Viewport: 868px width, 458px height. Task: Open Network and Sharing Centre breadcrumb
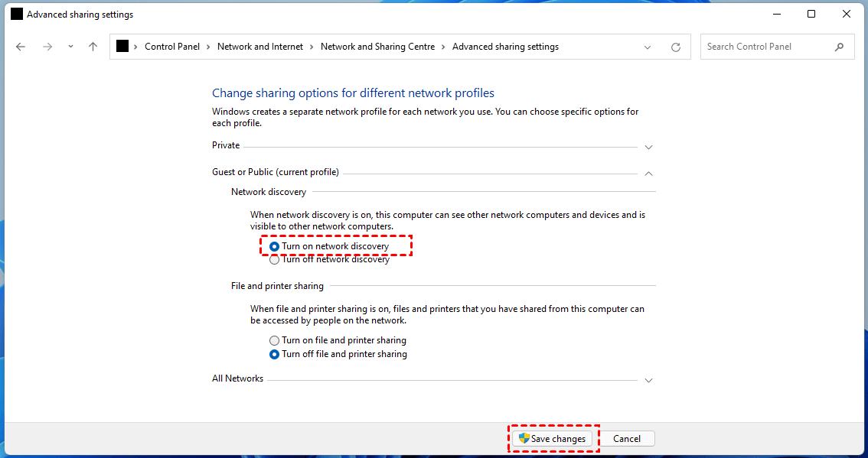tap(377, 47)
